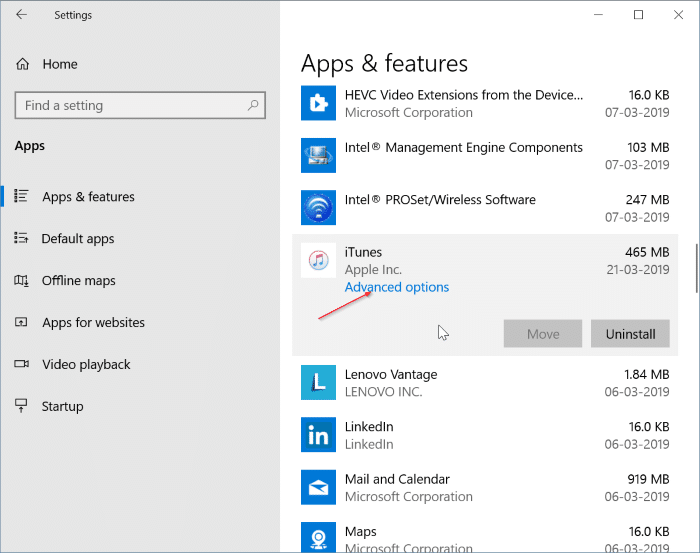Click the 21-03-2019 install date
The height and width of the screenshot is (553, 700).
coord(638,270)
